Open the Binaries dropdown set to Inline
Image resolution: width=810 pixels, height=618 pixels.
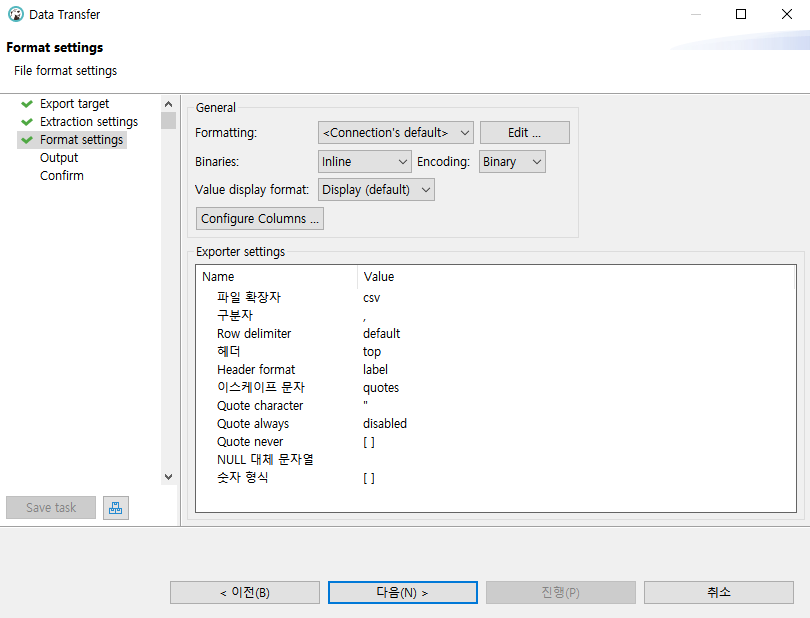[365, 162]
